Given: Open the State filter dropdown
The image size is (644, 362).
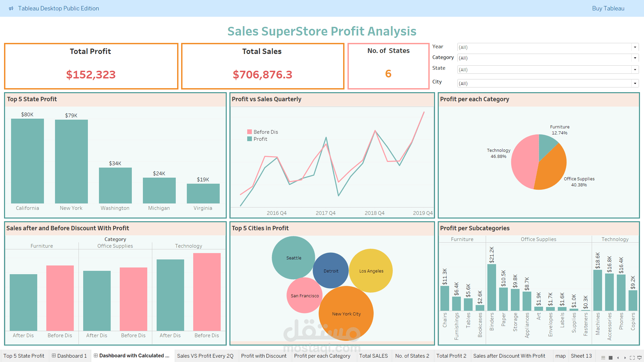Looking at the screenshot, I should coord(635,69).
